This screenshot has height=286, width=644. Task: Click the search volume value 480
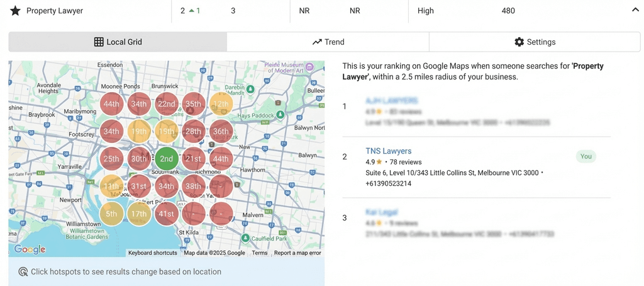tap(508, 11)
